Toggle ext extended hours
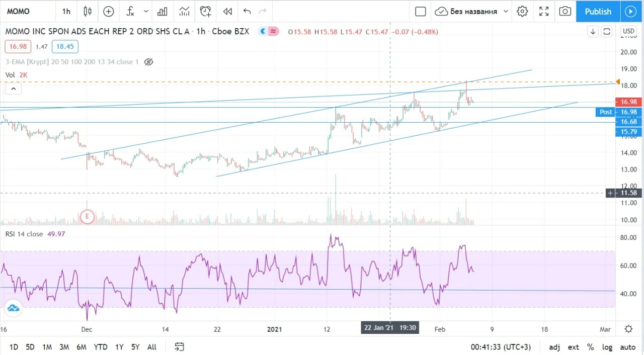The image size is (644, 355). coord(574,347)
